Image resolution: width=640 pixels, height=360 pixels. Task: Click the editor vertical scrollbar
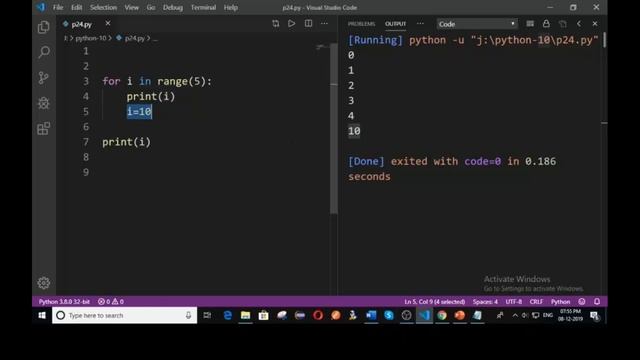[334, 129]
